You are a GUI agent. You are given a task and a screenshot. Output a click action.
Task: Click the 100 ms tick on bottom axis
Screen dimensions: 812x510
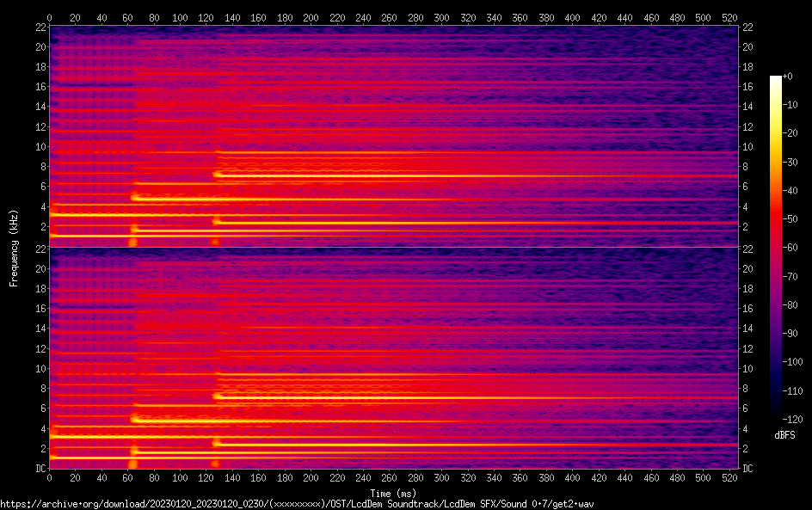coord(180,477)
